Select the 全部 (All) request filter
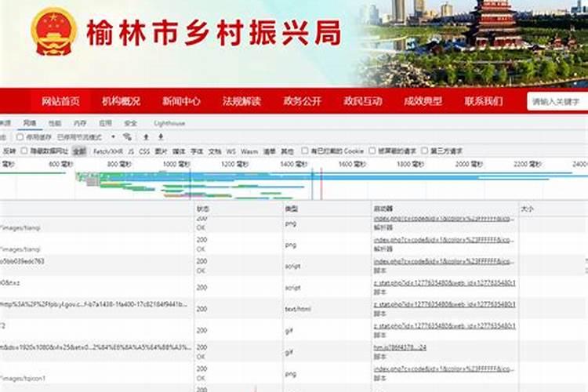Image resolution: width=588 pixels, height=392 pixels. click(x=79, y=151)
